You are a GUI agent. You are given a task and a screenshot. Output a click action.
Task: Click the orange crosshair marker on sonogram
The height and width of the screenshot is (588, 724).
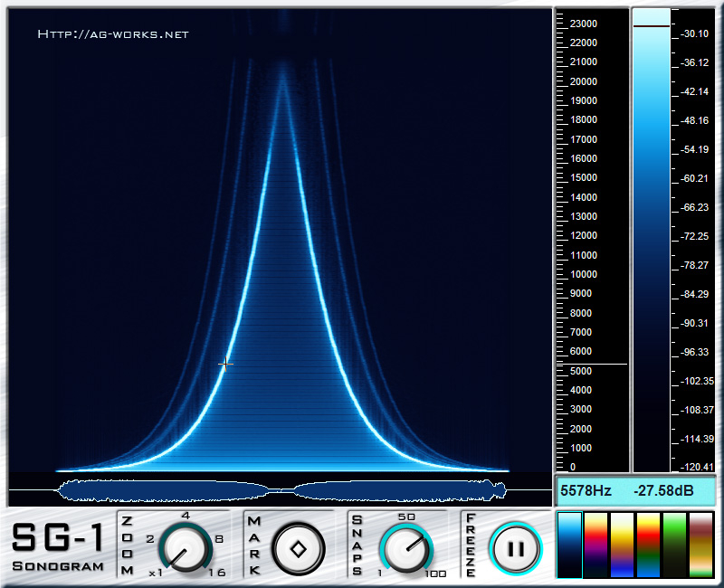(x=225, y=364)
